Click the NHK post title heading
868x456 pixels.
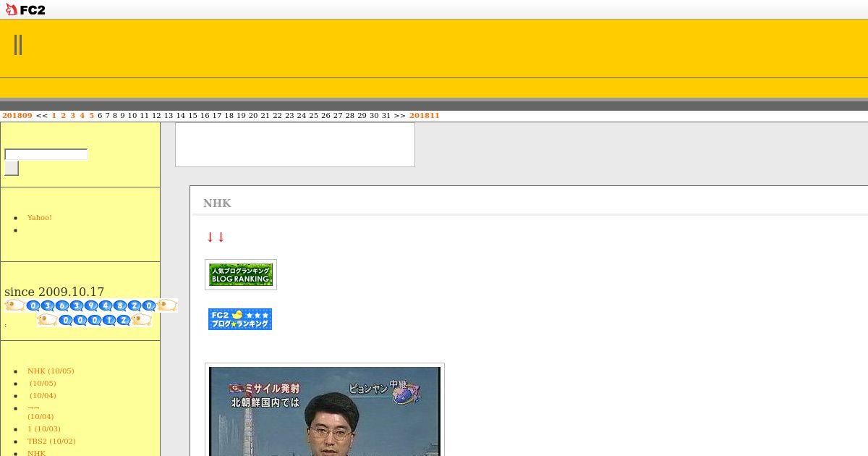217,203
